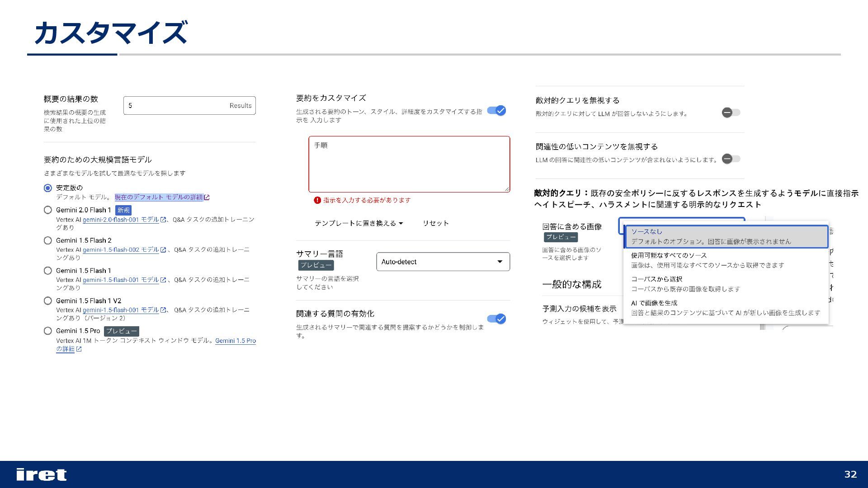Open gemini-1.5-flash-001 link under Flash 1 V2
The image size is (868, 488).
121,310
